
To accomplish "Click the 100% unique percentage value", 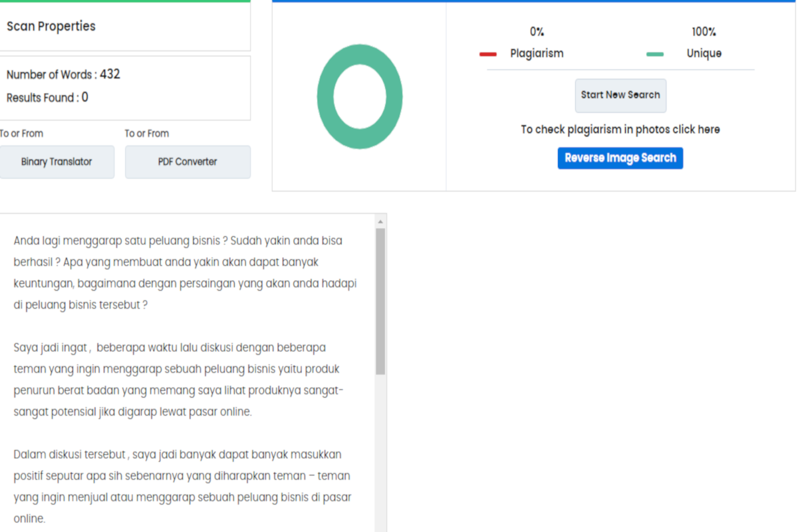I will [x=704, y=32].
